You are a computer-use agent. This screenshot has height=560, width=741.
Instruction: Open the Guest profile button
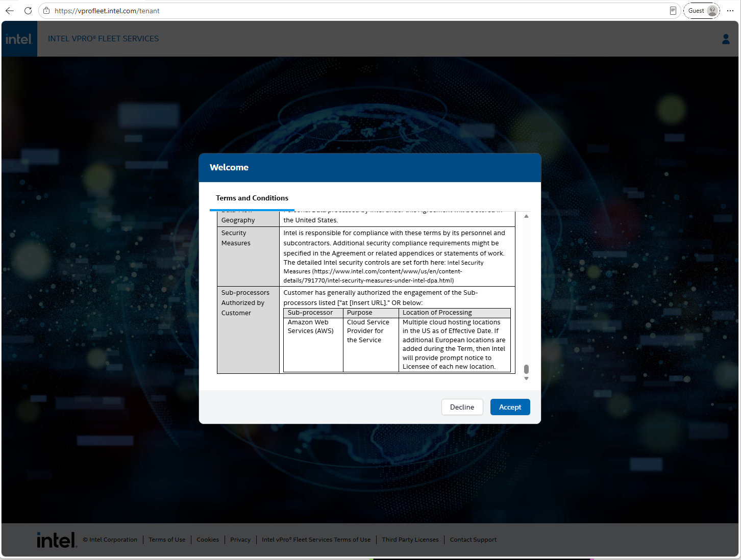point(702,11)
